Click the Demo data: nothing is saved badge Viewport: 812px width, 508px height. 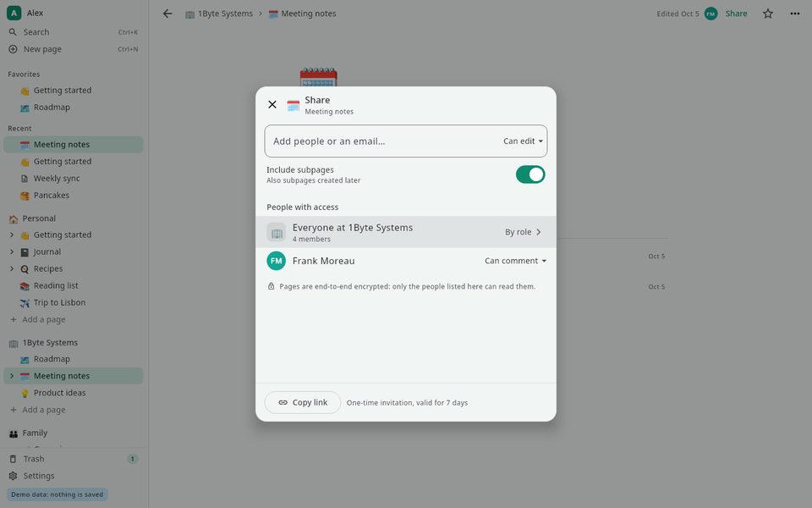point(57,494)
